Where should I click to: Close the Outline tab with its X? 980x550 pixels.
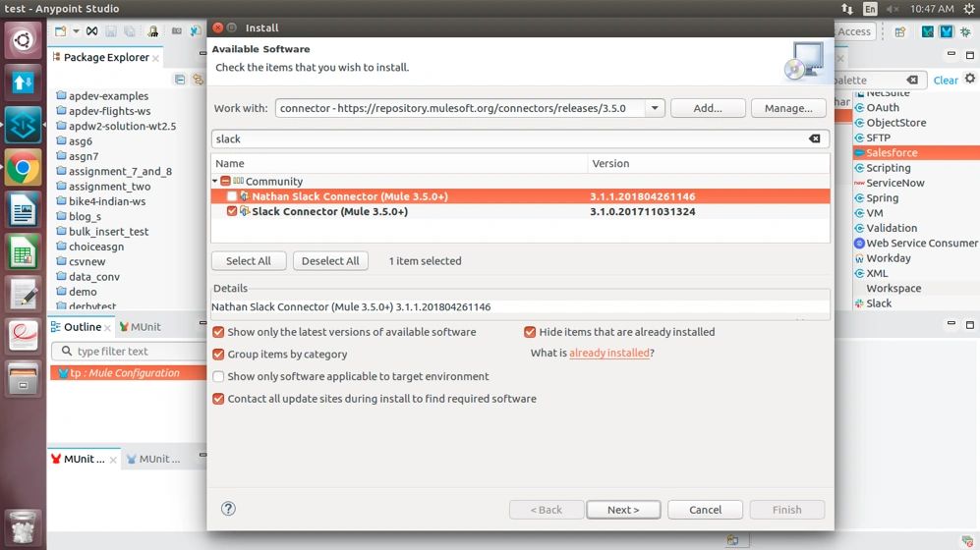(x=107, y=328)
